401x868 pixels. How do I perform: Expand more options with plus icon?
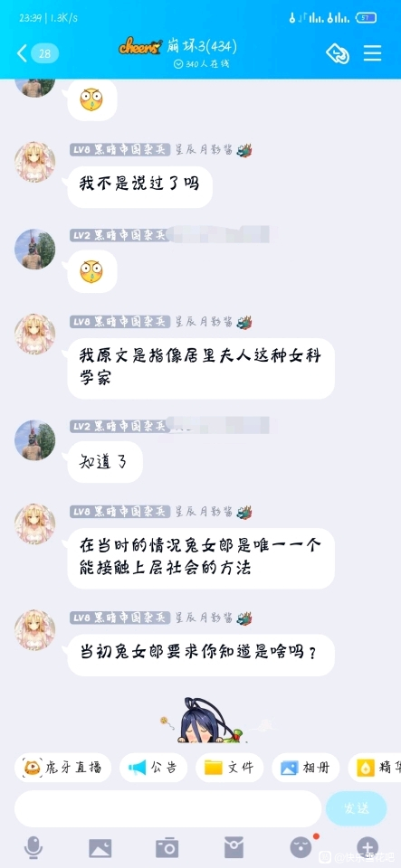point(368,847)
